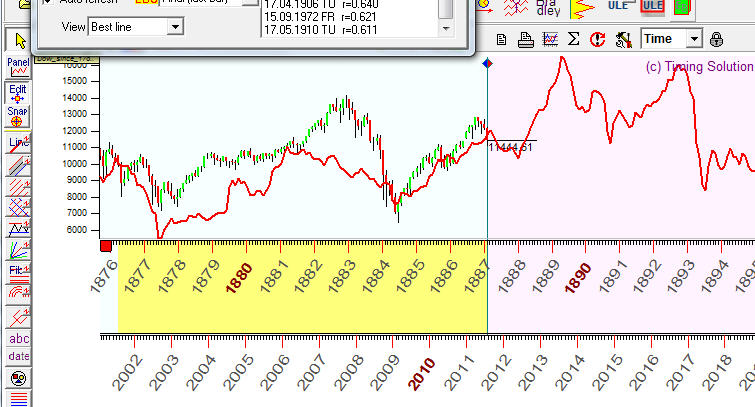Open the Time dropdown arrow

pos(694,39)
